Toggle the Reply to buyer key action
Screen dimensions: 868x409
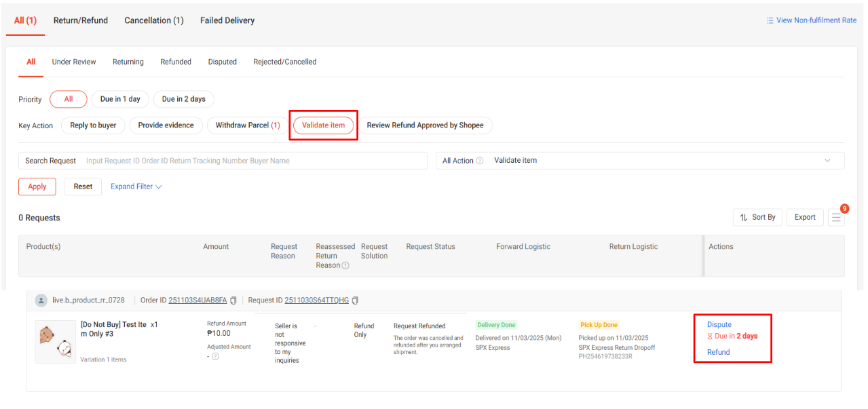[93, 125]
